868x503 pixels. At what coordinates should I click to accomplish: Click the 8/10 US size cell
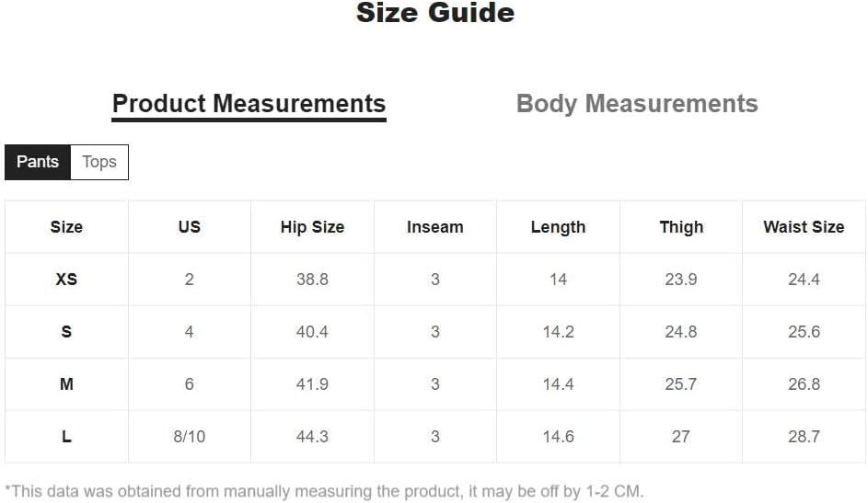click(x=190, y=437)
